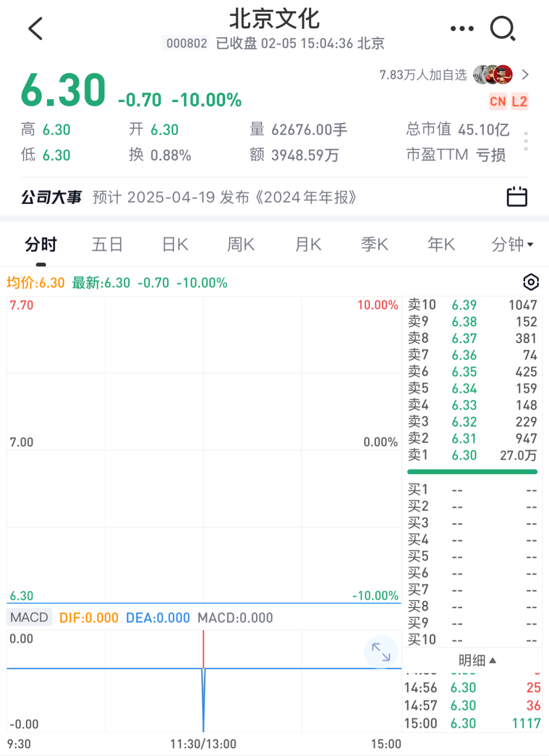Tap the 总市值 45.10亿 market cap value
This screenshot has width=549, height=756.
pyautogui.click(x=457, y=130)
